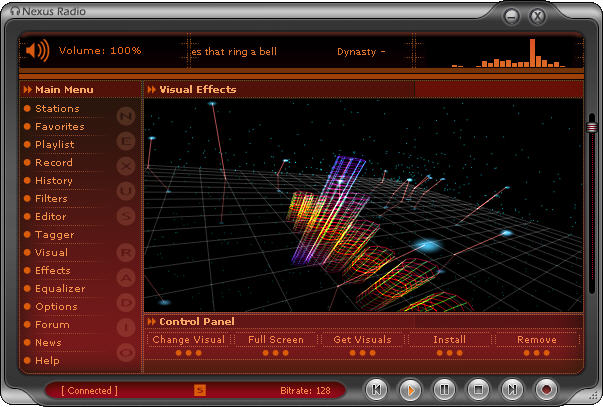Skip to the previous track
This screenshot has width=603, height=407.
376,389
